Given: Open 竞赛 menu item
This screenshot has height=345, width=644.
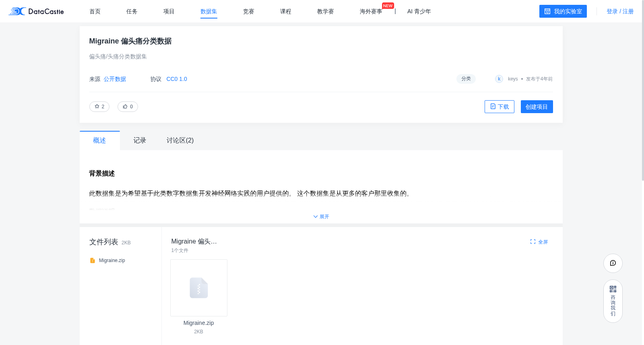Looking at the screenshot, I should [x=249, y=11].
